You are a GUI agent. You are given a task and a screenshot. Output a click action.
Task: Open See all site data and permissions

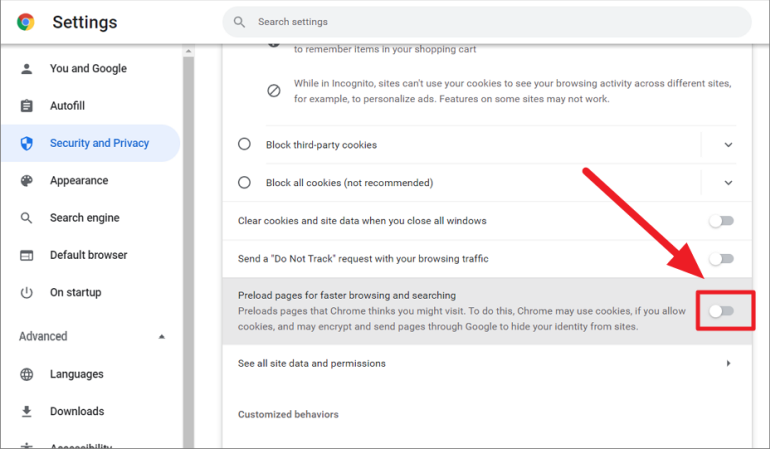(x=487, y=364)
